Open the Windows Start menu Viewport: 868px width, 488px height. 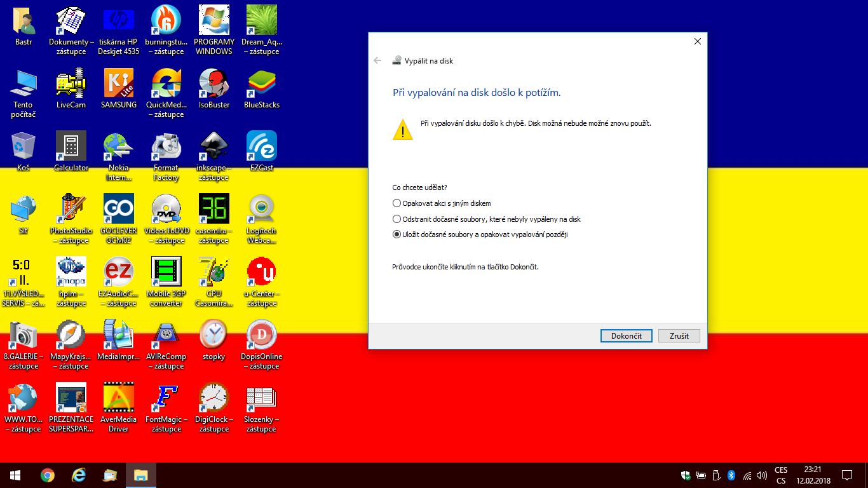(15, 475)
